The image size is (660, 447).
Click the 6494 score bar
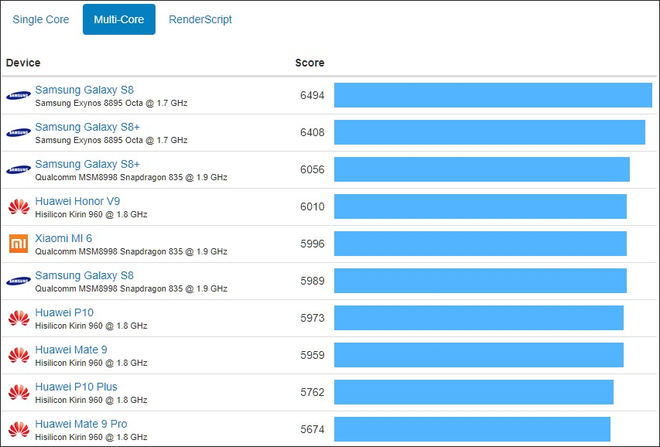tap(492, 96)
